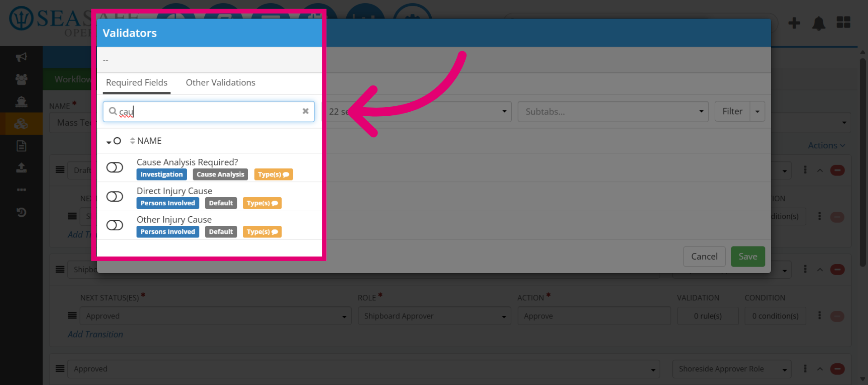The width and height of the screenshot is (868, 385).
Task: Click the Cause Analysis tag
Action: [220, 174]
